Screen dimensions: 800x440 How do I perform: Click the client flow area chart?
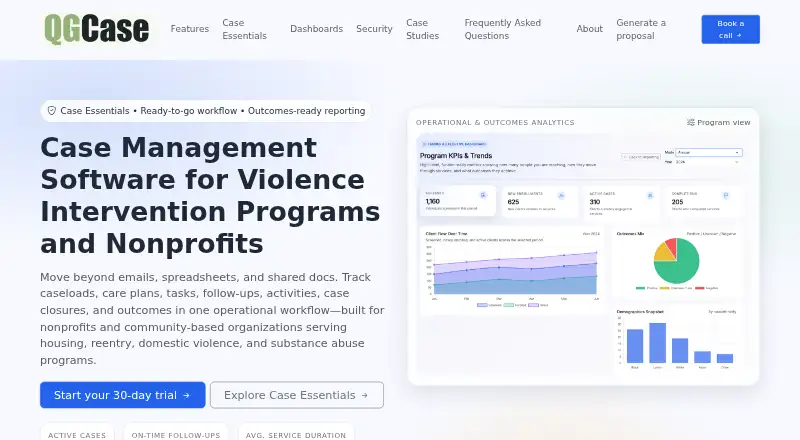tap(514, 272)
